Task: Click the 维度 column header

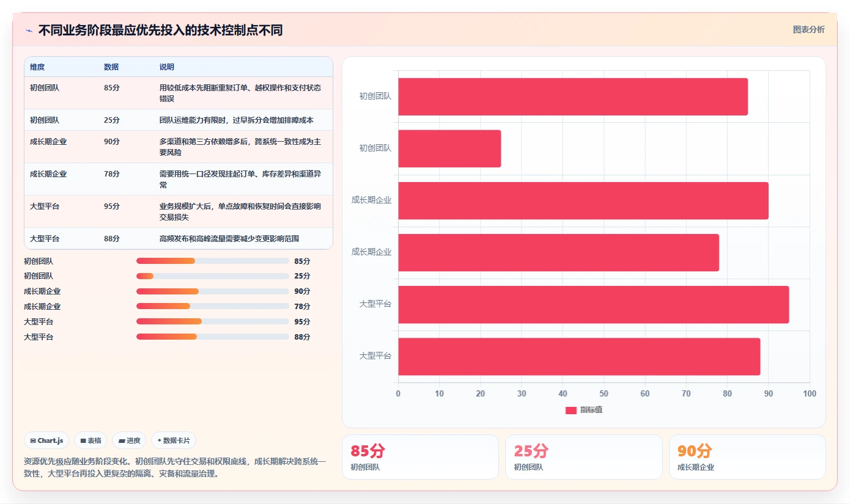Action: [x=37, y=67]
